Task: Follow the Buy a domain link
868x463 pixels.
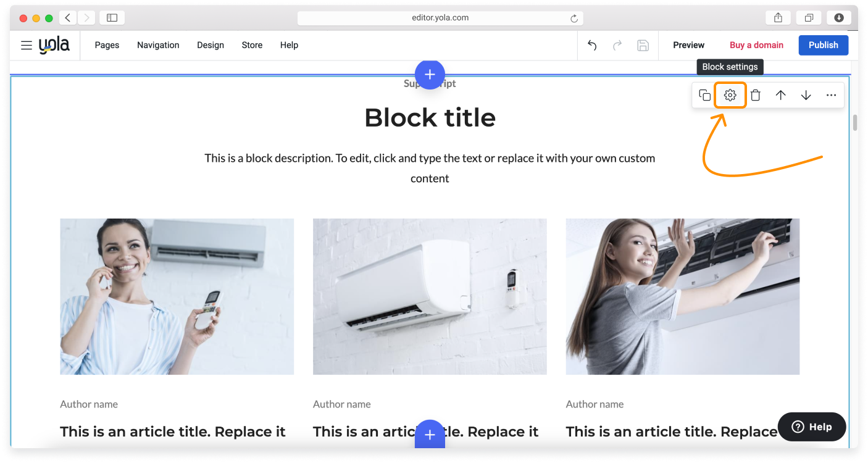Action: [x=756, y=45]
